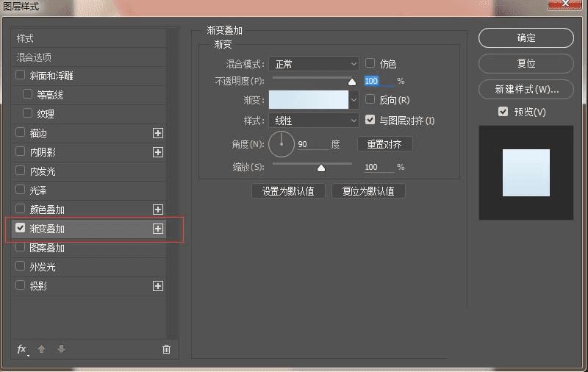Add another Stroke effect with plus icon
588x372 pixels.
click(x=158, y=133)
